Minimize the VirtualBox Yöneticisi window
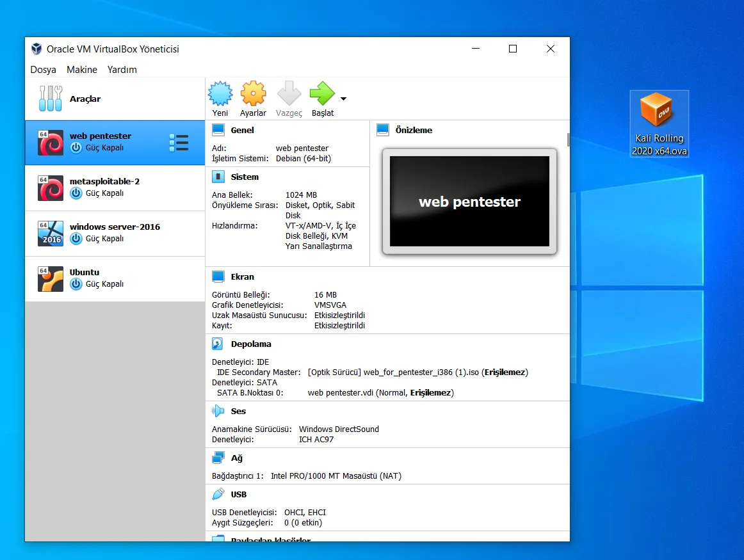744x560 pixels. [476, 49]
